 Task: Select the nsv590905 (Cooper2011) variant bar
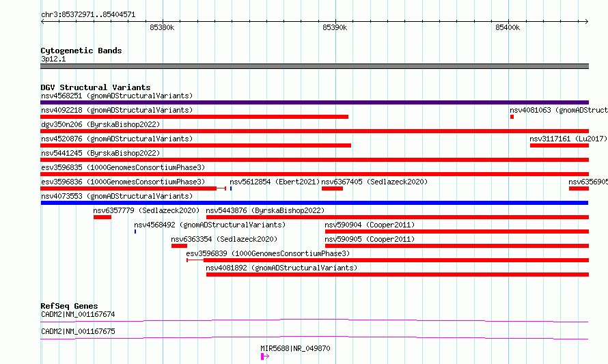coord(457,246)
